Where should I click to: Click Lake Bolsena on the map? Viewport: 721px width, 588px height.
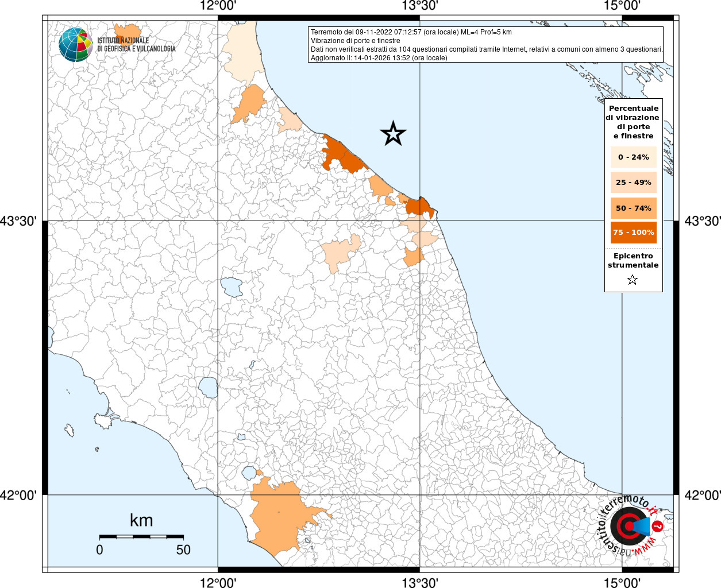pos(209,388)
